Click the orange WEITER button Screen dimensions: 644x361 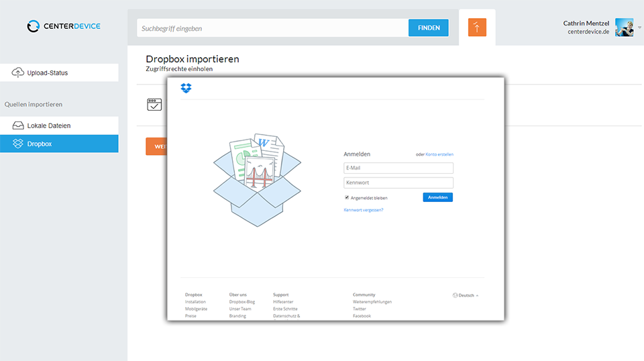(x=156, y=147)
